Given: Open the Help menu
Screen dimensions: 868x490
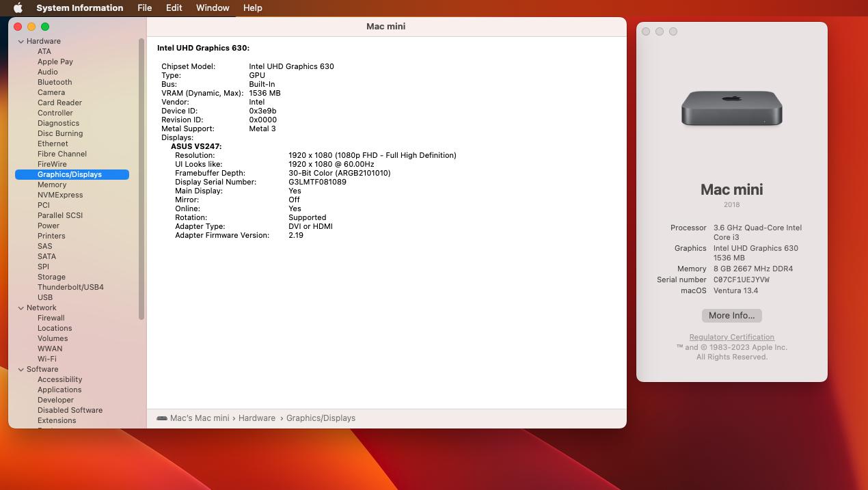Looking at the screenshot, I should (x=252, y=8).
